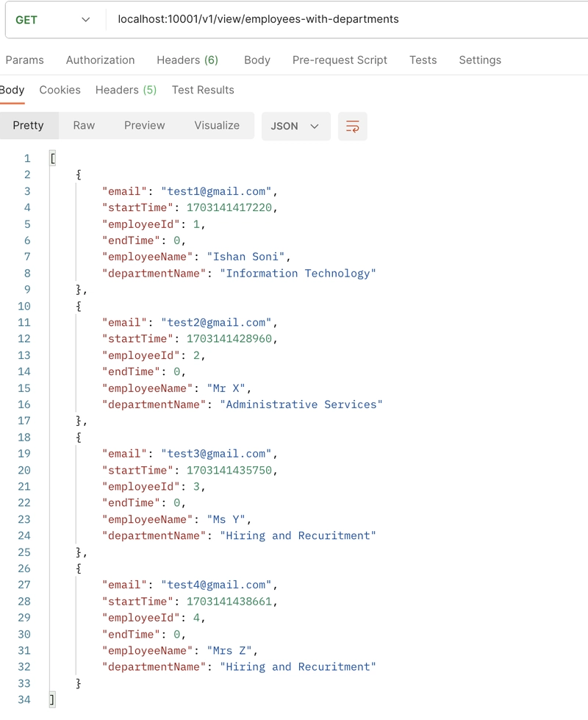
Task: Open the JSON format dropdown
Action: point(295,126)
